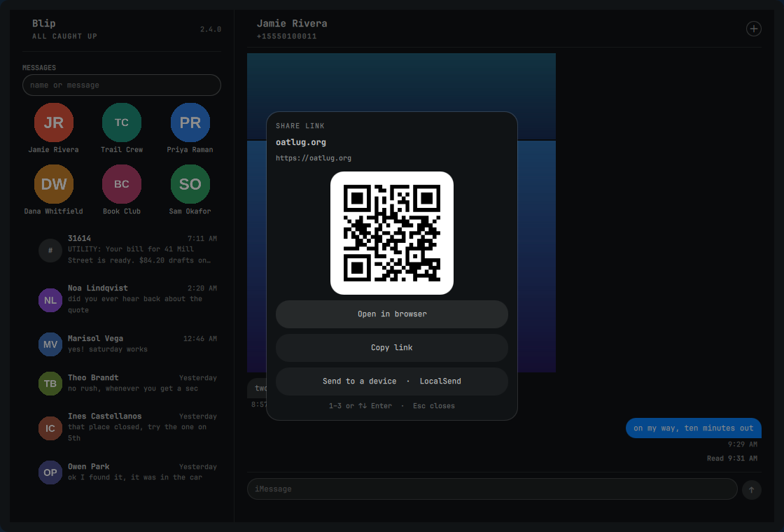Click the SHARE LINK dialog heading
Screen dimensions: 784x532
pyautogui.click(x=300, y=126)
